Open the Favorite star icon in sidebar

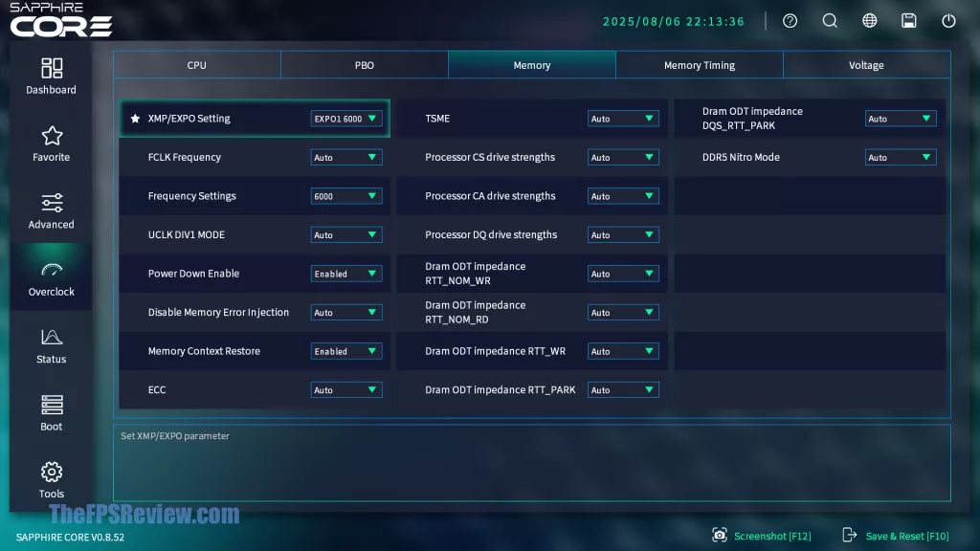click(x=52, y=136)
